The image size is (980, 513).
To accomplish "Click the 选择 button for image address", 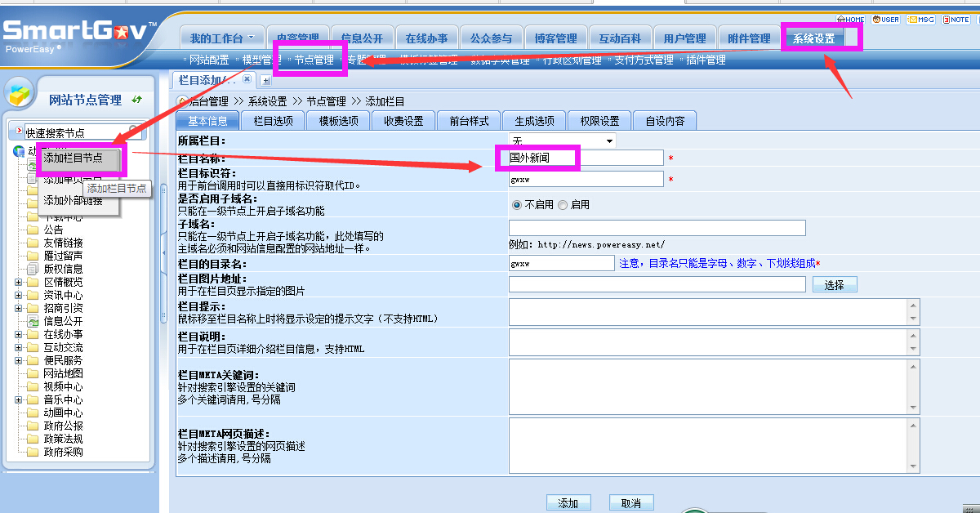I will [x=834, y=285].
